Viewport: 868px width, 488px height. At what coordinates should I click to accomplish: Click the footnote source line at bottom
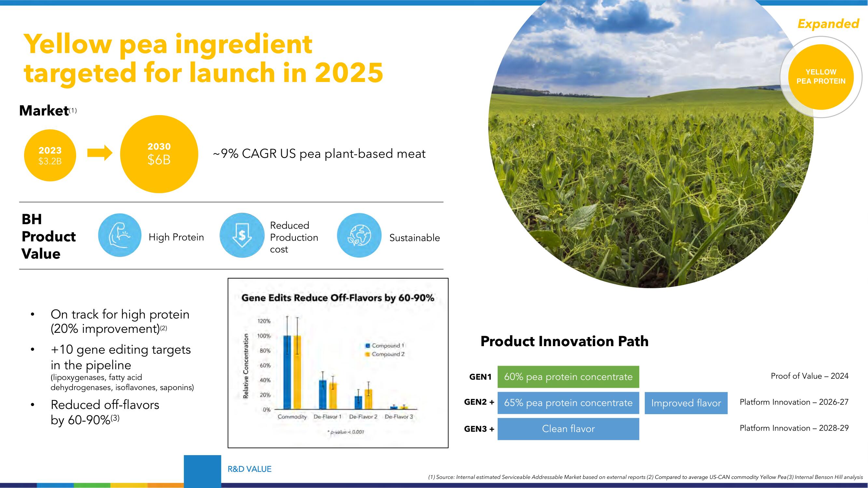coord(645,477)
